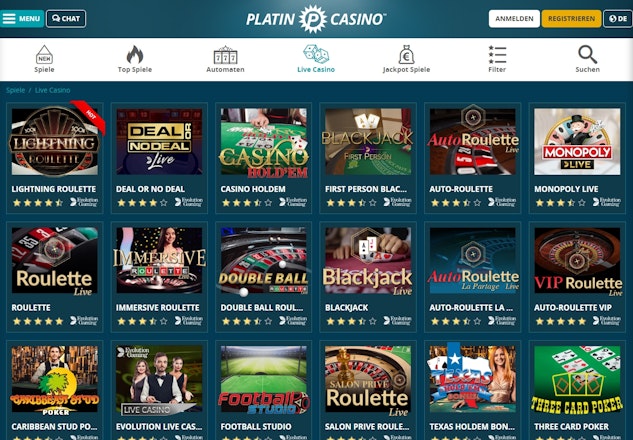Select the Live Casino dice icon
Image resolution: width=633 pixels, height=440 pixels.
(316, 54)
